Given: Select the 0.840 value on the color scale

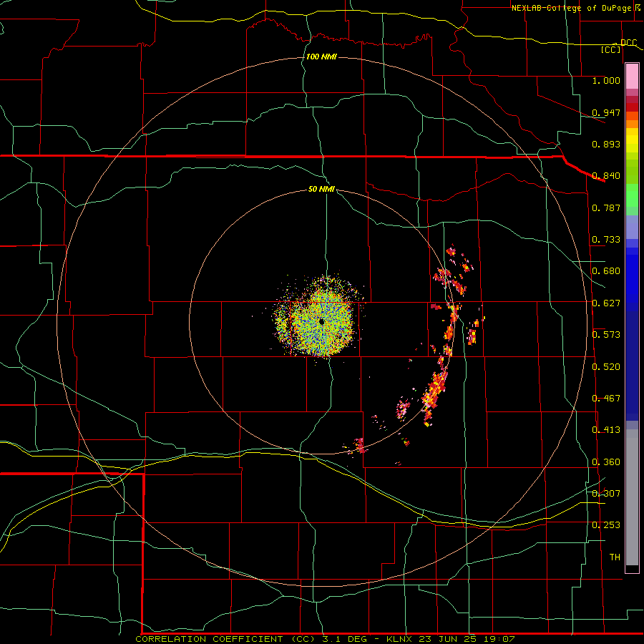Looking at the screenshot, I should 606,176.
